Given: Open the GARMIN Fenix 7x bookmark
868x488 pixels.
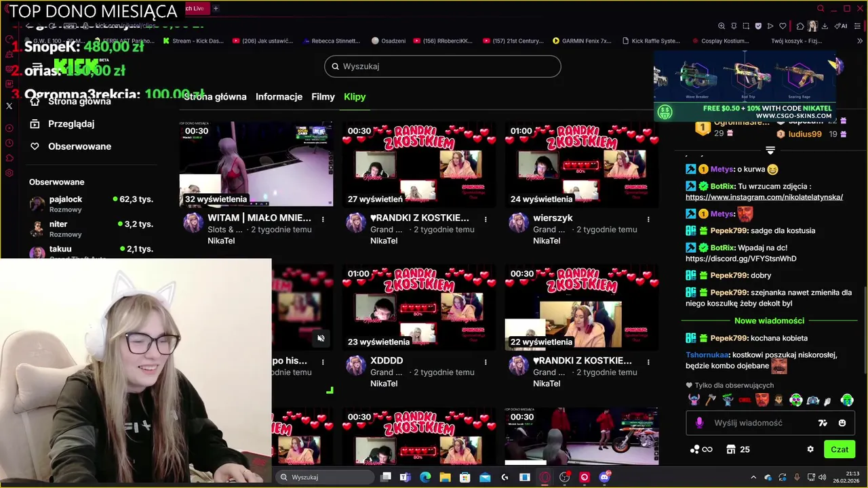Looking at the screenshot, I should click(x=582, y=41).
